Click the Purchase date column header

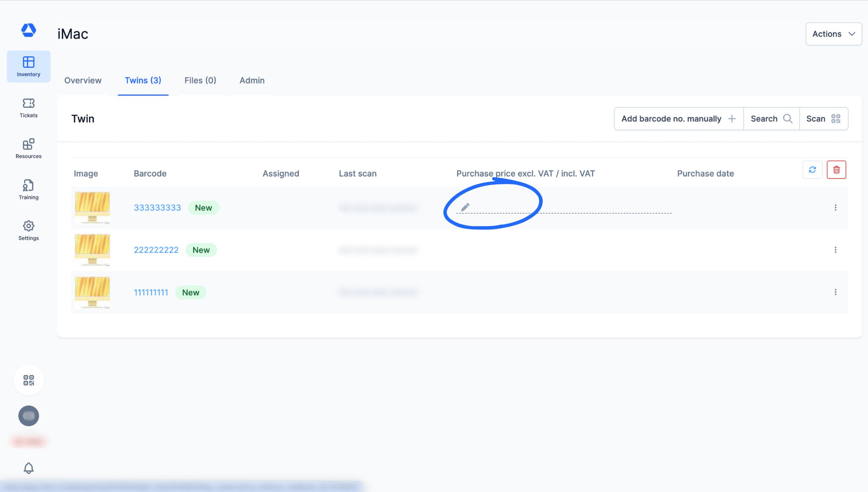pyautogui.click(x=705, y=173)
